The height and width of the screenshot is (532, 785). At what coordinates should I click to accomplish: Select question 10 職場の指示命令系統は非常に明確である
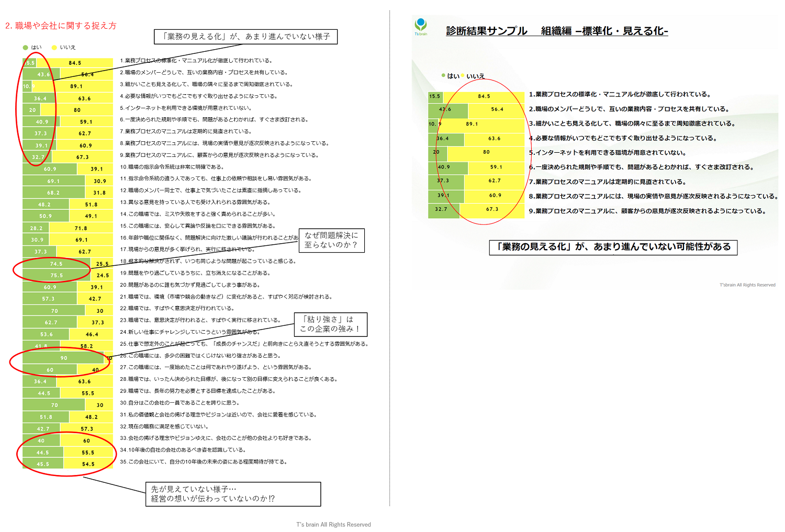tap(172, 167)
